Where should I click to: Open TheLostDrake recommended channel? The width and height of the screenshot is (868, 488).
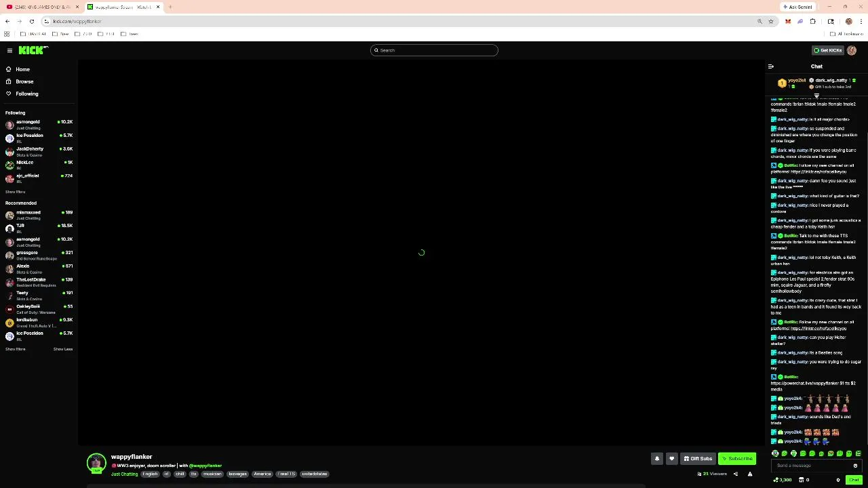[39, 282]
